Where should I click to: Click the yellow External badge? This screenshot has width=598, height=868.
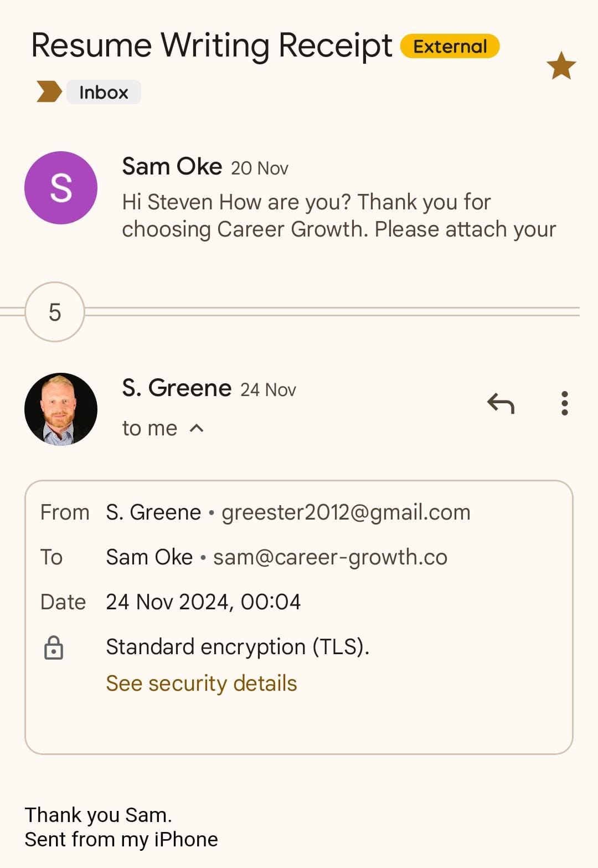click(450, 47)
